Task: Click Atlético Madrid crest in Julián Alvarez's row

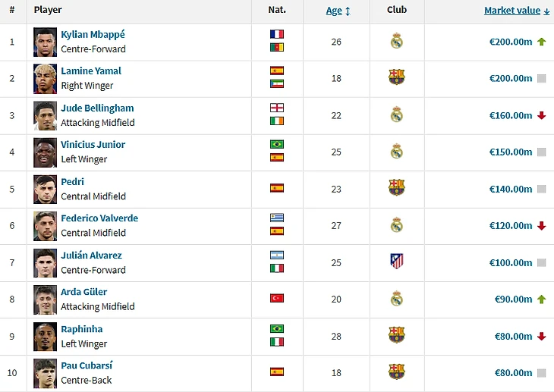Action: click(x=396, y=262)
